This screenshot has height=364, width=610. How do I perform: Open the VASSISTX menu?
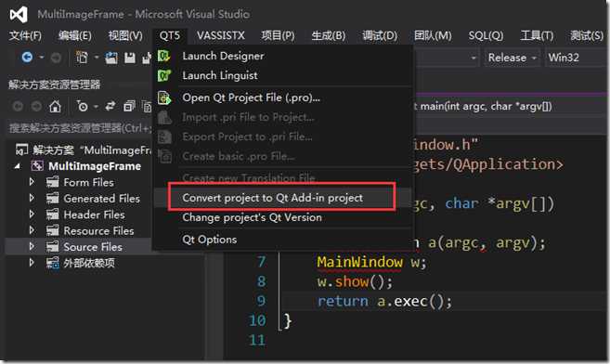(x=221, y=36)
